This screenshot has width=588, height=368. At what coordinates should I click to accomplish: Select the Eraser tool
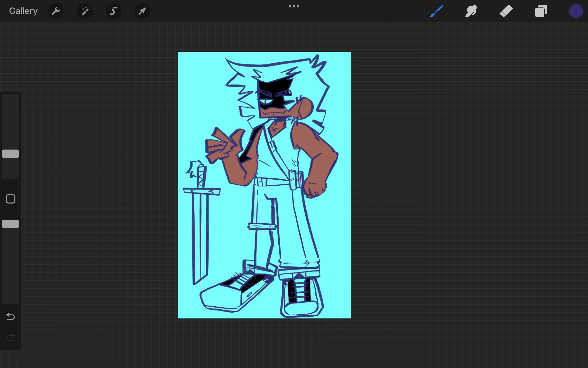(x=506, y=11)
